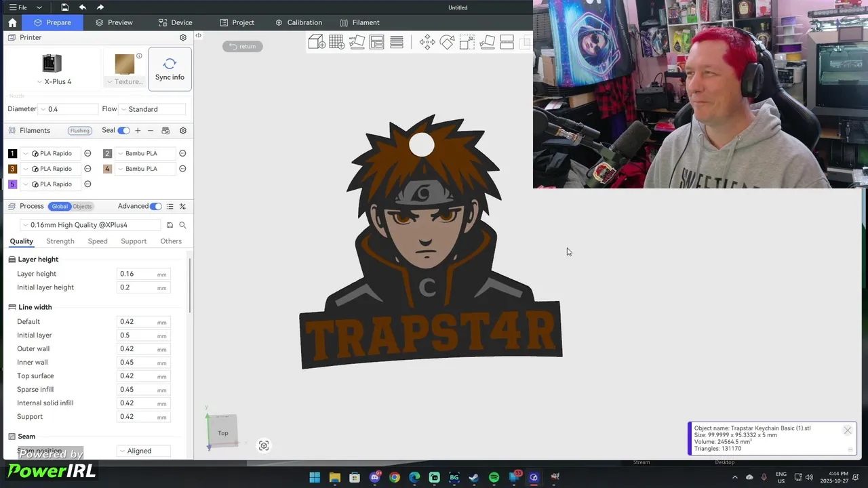Click the filament sync icon next to minus

click(x=165, y=130)
